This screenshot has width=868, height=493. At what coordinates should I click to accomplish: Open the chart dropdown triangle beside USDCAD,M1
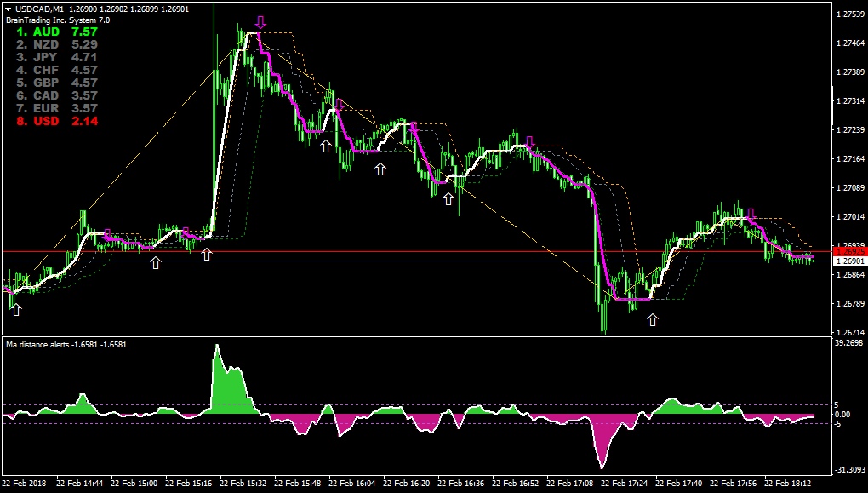(x=9, y=9)
